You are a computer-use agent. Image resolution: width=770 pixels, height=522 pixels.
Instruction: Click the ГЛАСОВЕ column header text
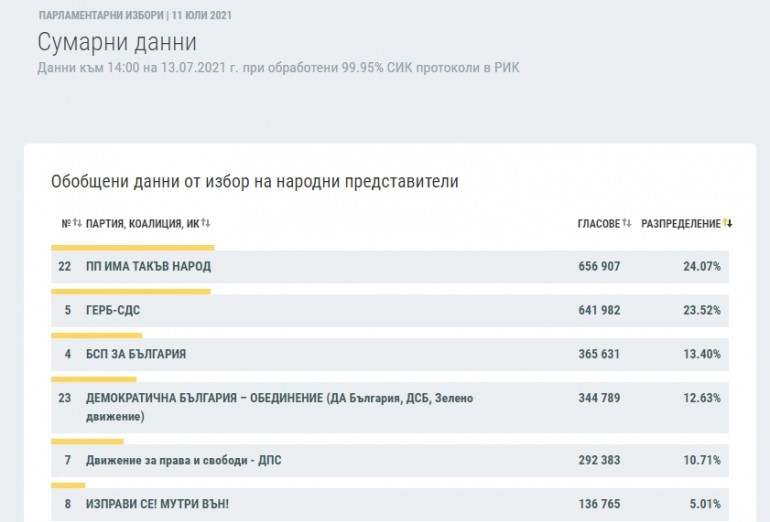599,224
